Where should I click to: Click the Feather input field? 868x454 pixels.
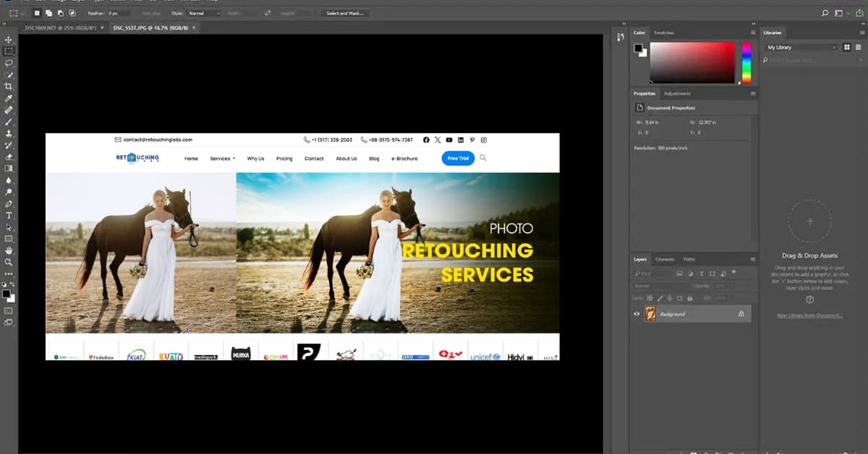click(119, 13)
